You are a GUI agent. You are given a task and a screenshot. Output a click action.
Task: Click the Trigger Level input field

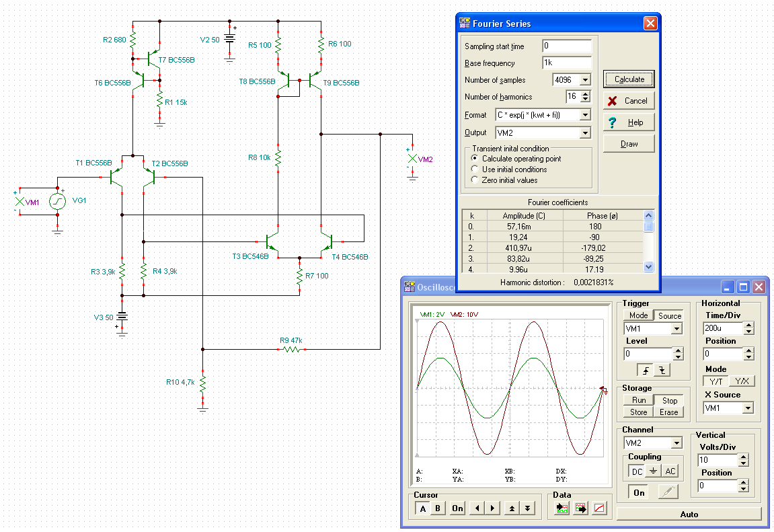pyautogui.click(x=648, y=354)
